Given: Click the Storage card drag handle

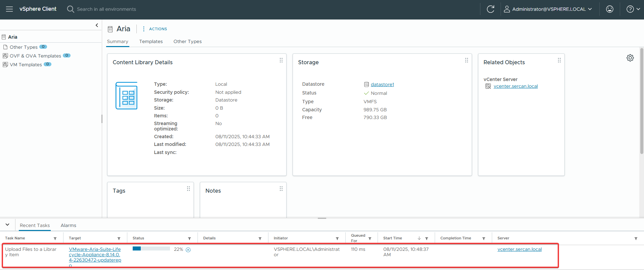Looking at the screenshot, I should (467, 60).
